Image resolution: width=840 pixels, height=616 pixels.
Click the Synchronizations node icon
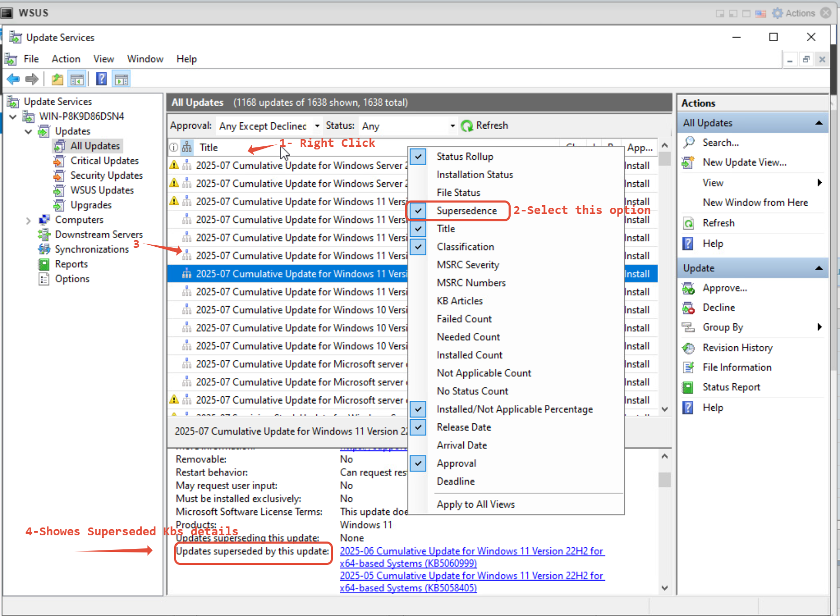(x=44, y=249)
